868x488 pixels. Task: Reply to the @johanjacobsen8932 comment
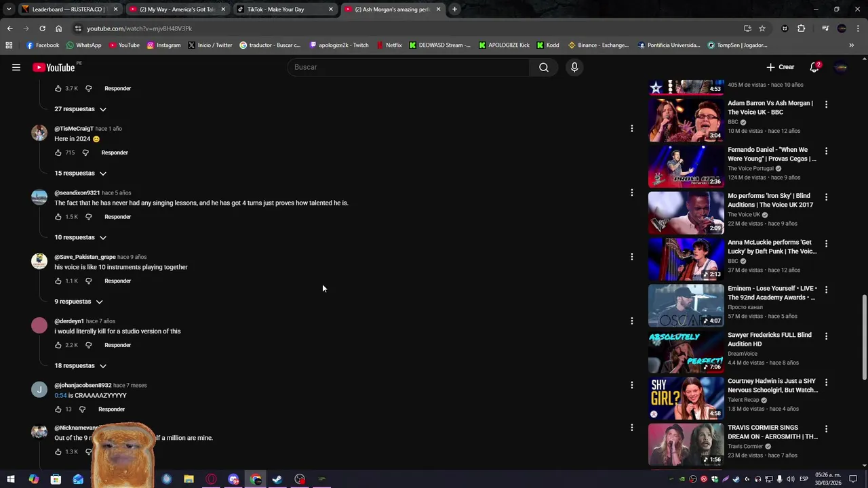click(111, 409)
